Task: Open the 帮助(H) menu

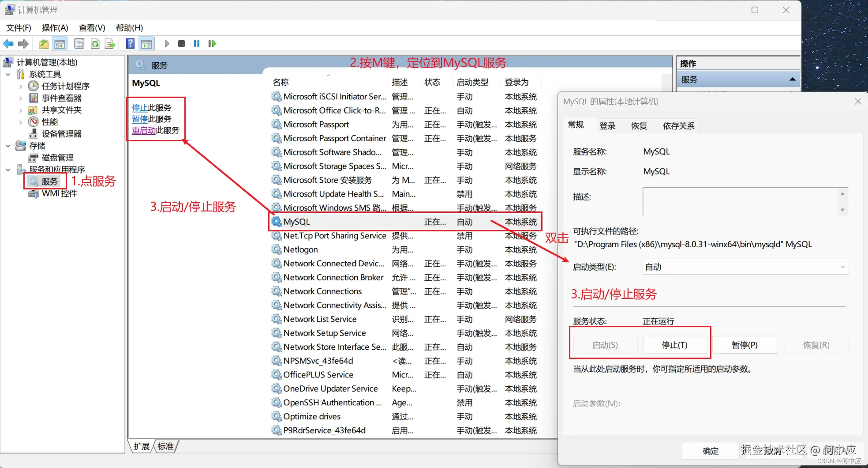Action: coord(129,28)
